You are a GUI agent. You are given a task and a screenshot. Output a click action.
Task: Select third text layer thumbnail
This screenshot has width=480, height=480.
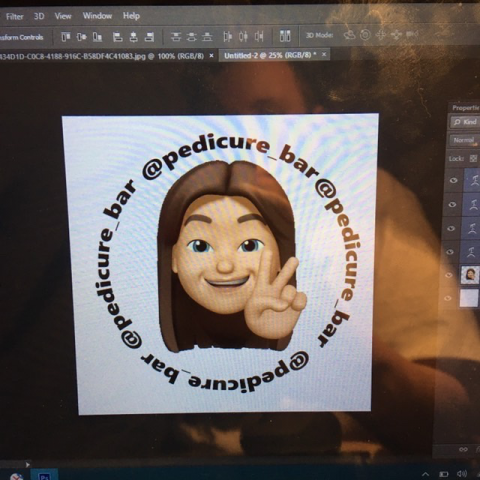click(472, 229)
